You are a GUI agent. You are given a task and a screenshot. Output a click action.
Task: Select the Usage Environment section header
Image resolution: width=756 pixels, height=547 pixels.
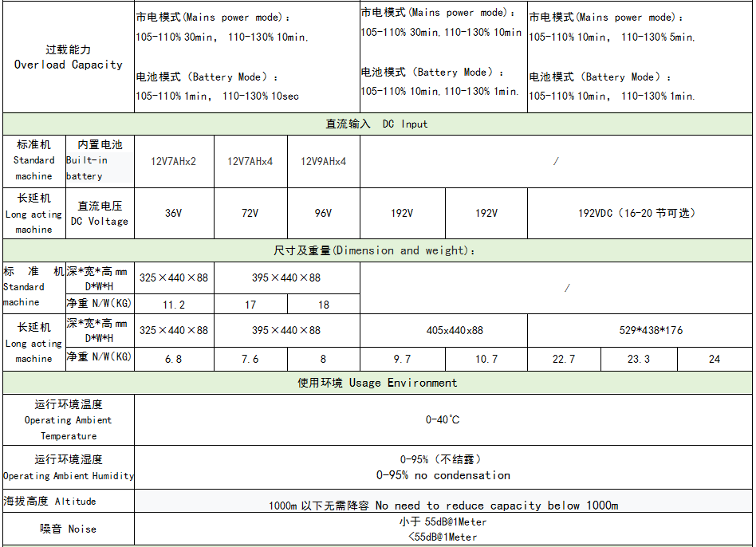376,383
